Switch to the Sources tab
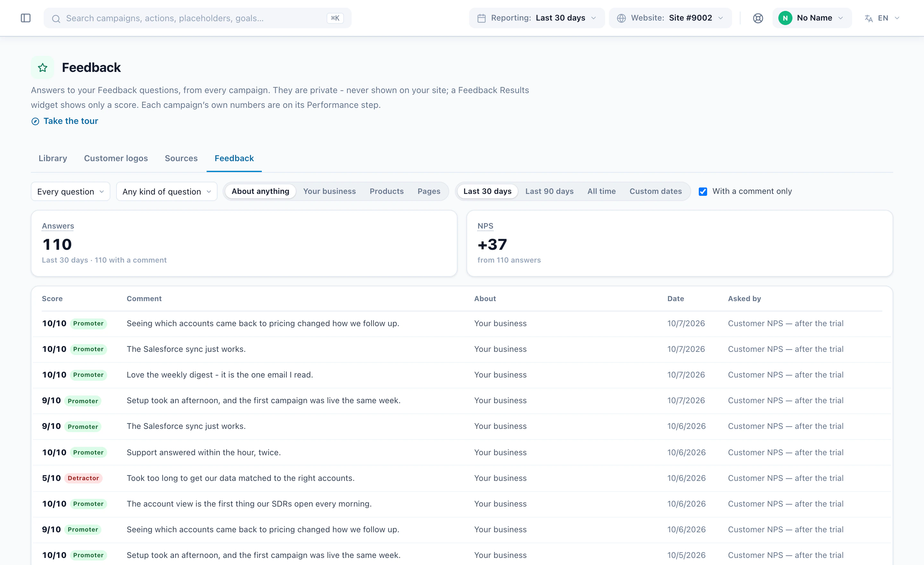The width and height of the screenshot is (924, 565). (x=181, y=158)
